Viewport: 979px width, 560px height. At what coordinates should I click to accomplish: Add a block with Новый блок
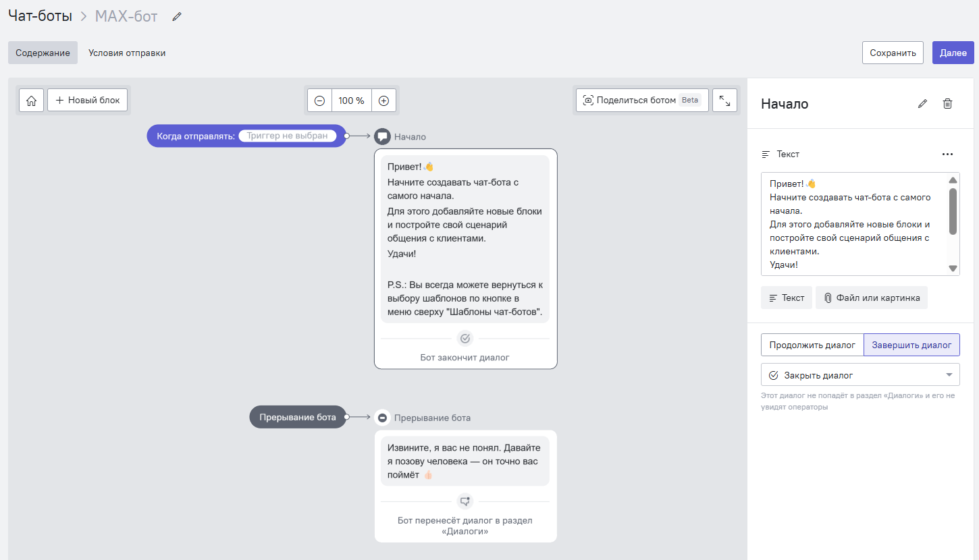click(x=88, y=100)
